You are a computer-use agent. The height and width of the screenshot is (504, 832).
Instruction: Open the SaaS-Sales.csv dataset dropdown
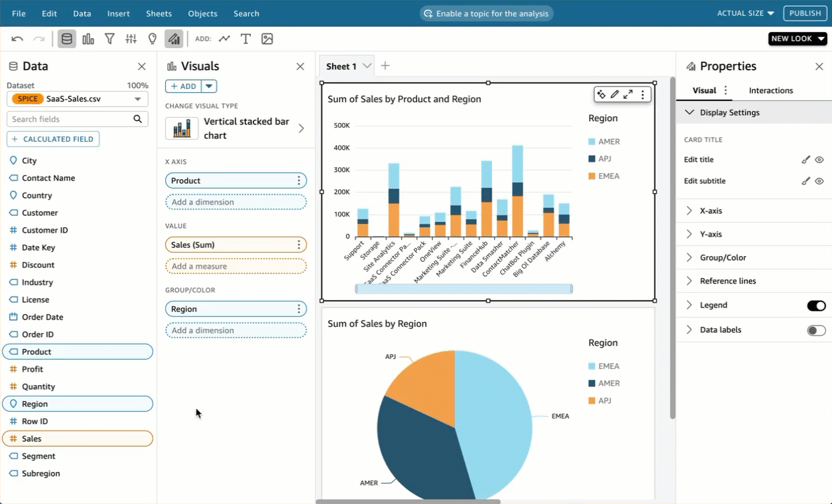coord(137,99)
